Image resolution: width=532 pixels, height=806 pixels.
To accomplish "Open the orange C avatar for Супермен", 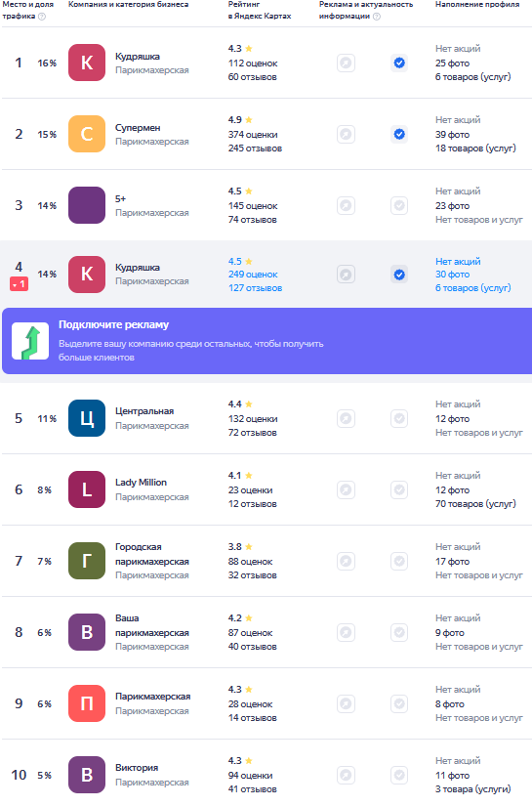I will [x=87, y=134].
